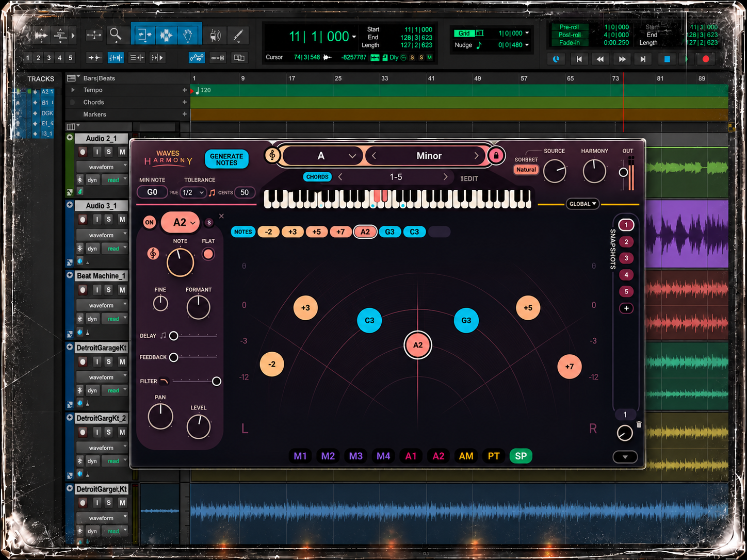Toggle the voice ON button

coord(149,222)
